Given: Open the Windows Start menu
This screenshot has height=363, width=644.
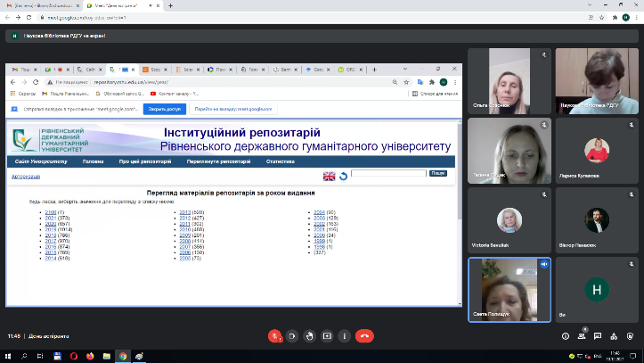Looking at the screenshot, I should click(x=8, y=357).
